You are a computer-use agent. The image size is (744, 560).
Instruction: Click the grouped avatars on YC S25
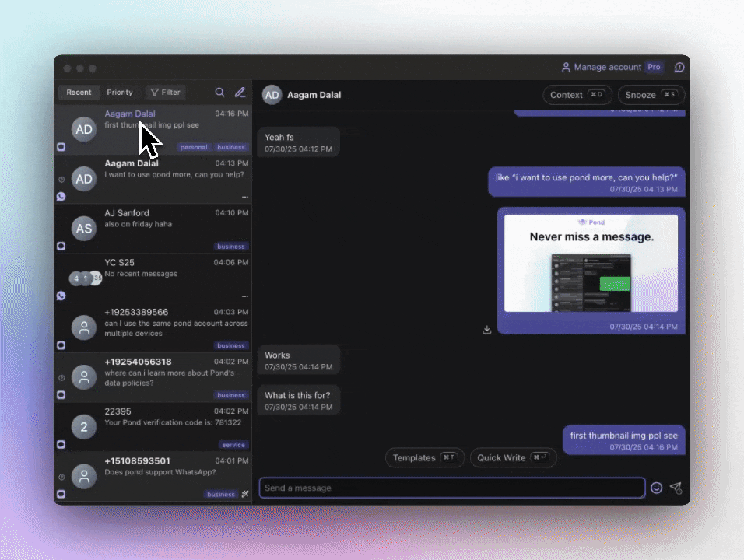[x=86, y=278]
